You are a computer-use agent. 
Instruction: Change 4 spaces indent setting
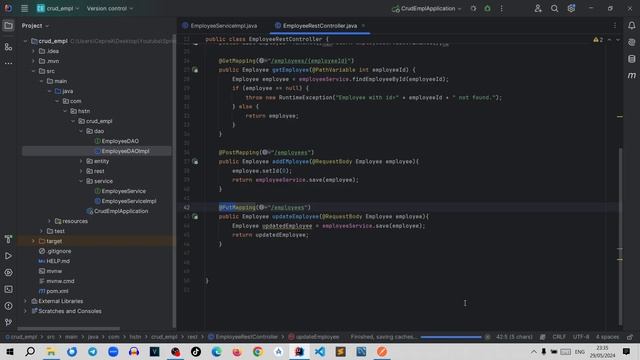[x=607, y=337]
